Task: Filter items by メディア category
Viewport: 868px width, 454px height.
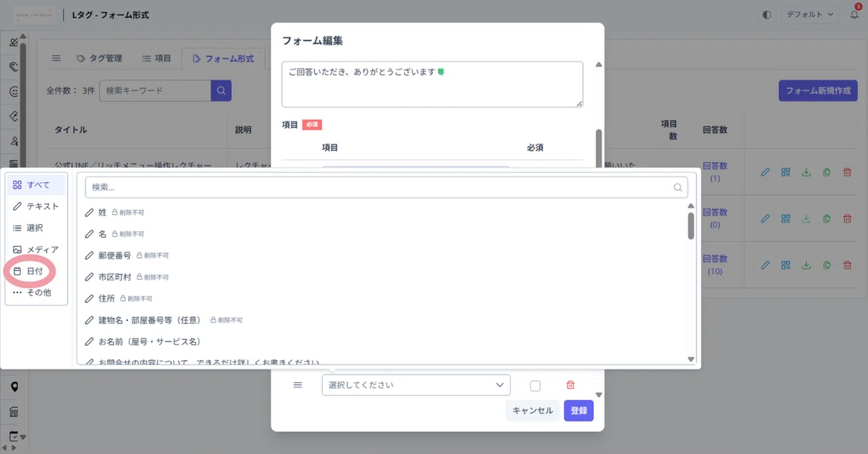Action: tap(36, 249)
